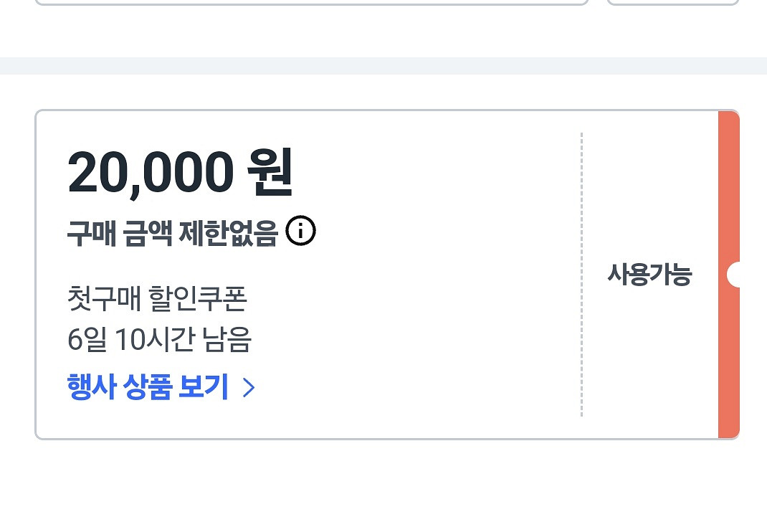Click the light gray separator band
Image resolution: width=767 pixels, height=532 pixels.
click(x=383, y=66)
